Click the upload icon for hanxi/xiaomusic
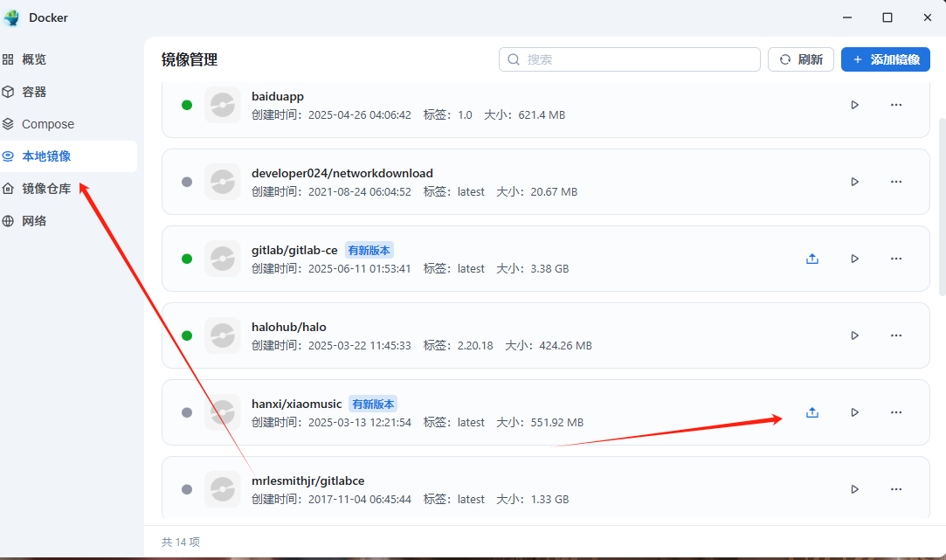The image size is (946, 560). pyautogui.click(x=812, y=412)
